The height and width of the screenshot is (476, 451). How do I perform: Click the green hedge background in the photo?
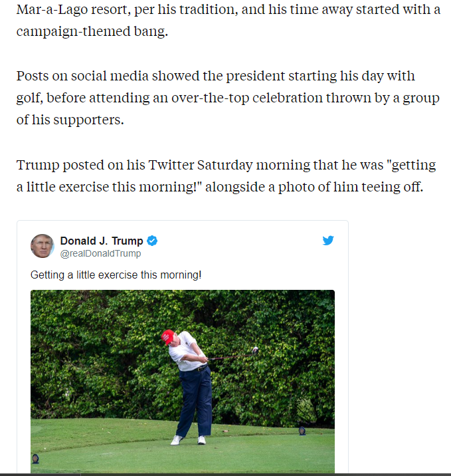pos(93,346)
